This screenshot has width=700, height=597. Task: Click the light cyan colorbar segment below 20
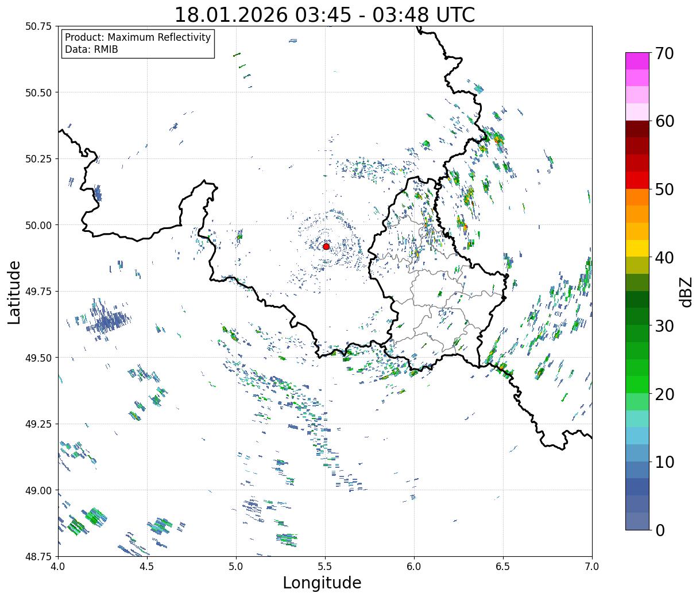click(637, 418)
